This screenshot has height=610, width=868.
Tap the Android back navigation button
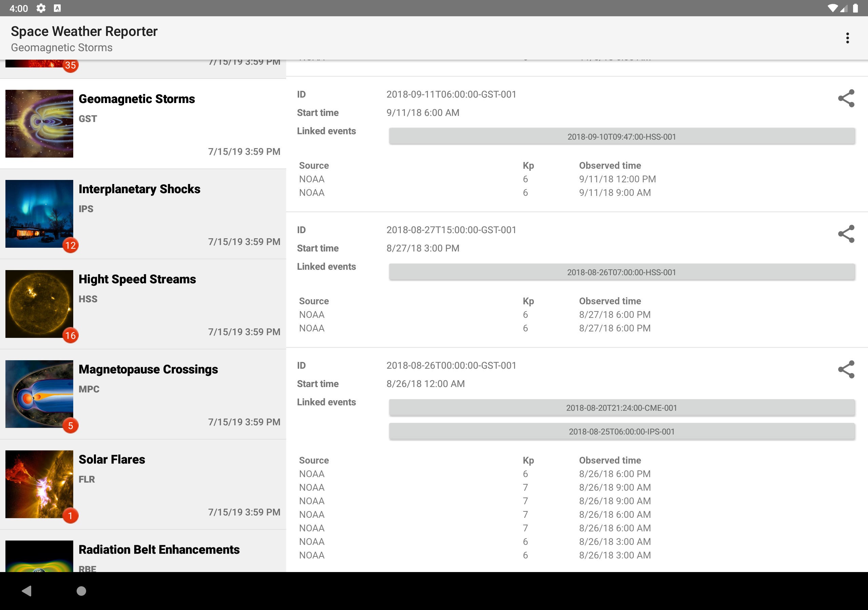(26, 590)
